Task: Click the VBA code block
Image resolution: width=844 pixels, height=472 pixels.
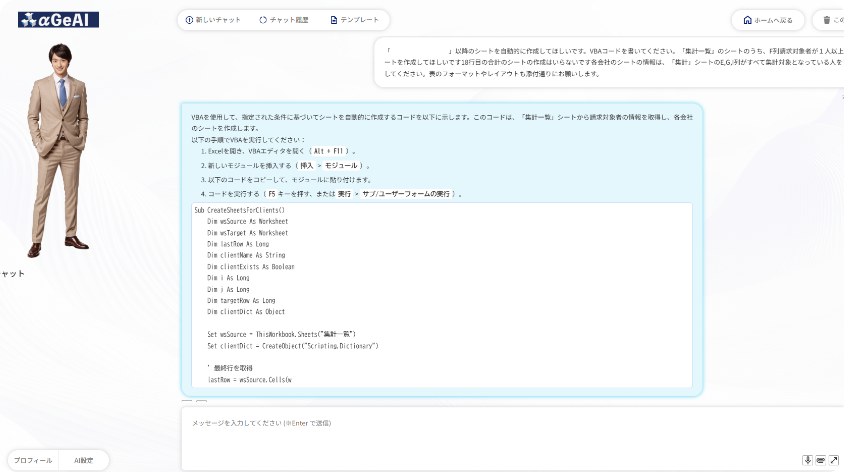Action: pyautogui.click(x=441, y=295)
